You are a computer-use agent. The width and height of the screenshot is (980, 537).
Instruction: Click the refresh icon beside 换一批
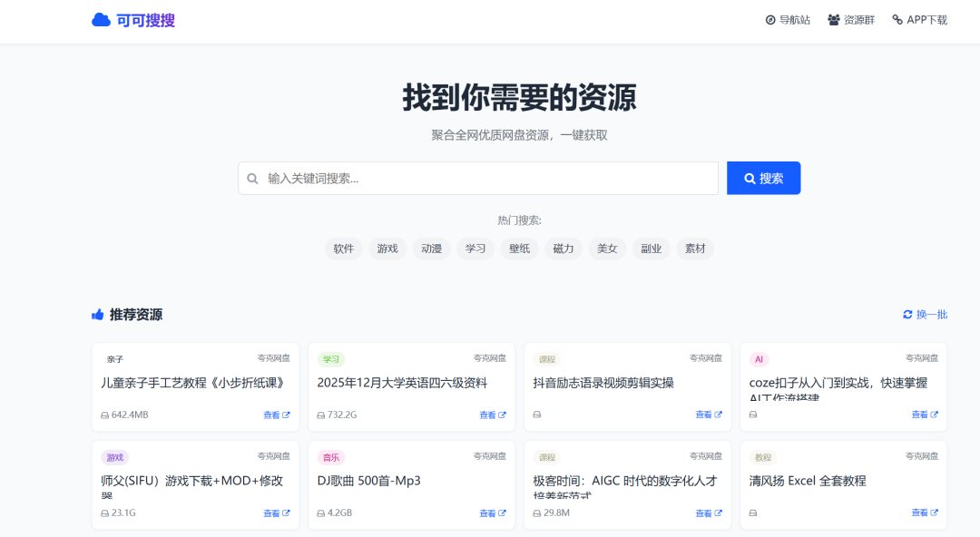pos(906,314)
